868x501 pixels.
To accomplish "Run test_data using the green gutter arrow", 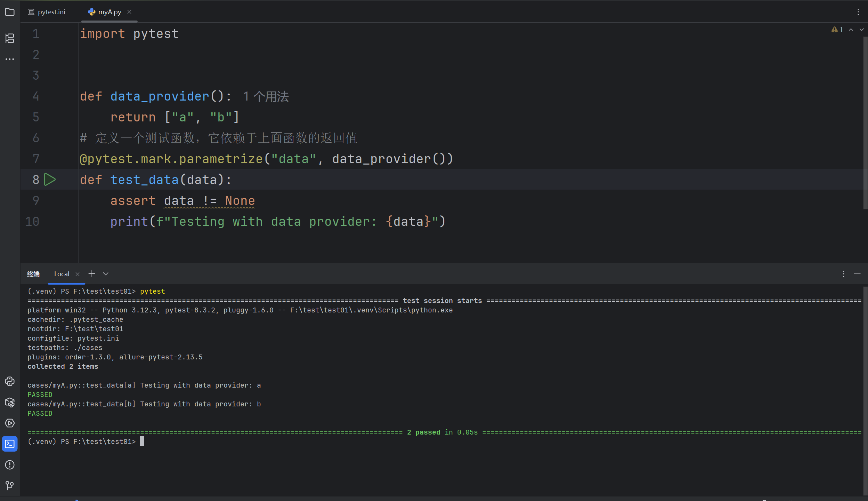I will point(50,180).
